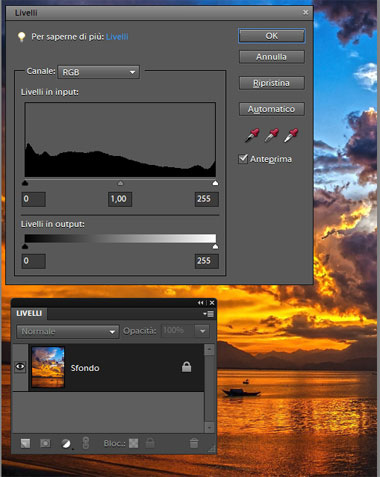Click the output shadow field 0
The height and width of the screenshot is (477, 380).
coord(34,261)
